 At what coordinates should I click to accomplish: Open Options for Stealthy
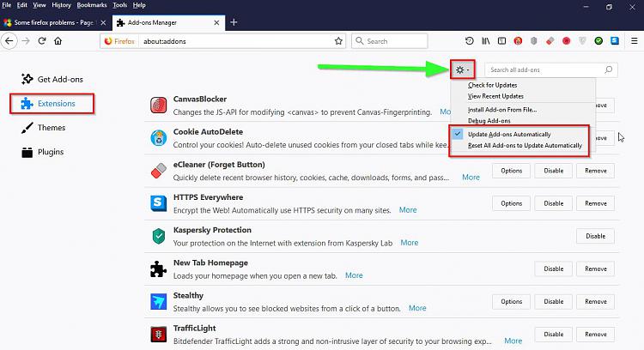[512, 302]
